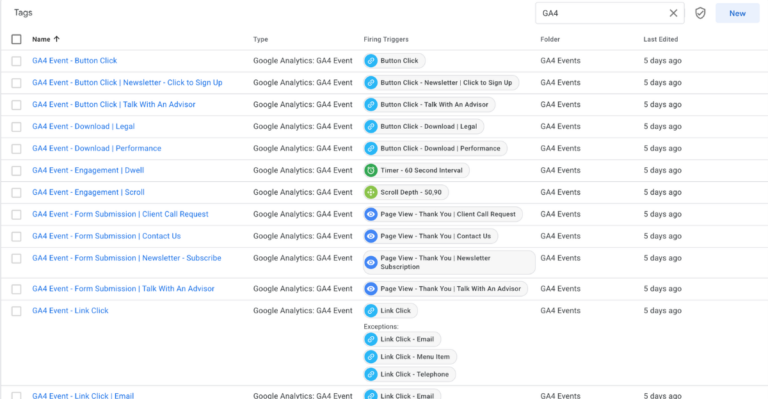The image size is (768, 399).
Task: Check the Download | Legal tag
Action: (16, 127)
